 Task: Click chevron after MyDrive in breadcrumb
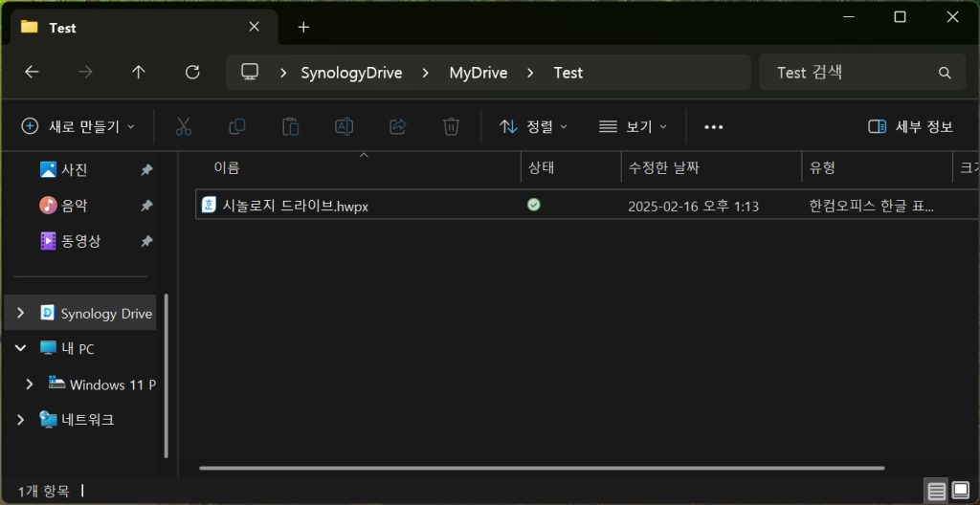pos(530,73)
